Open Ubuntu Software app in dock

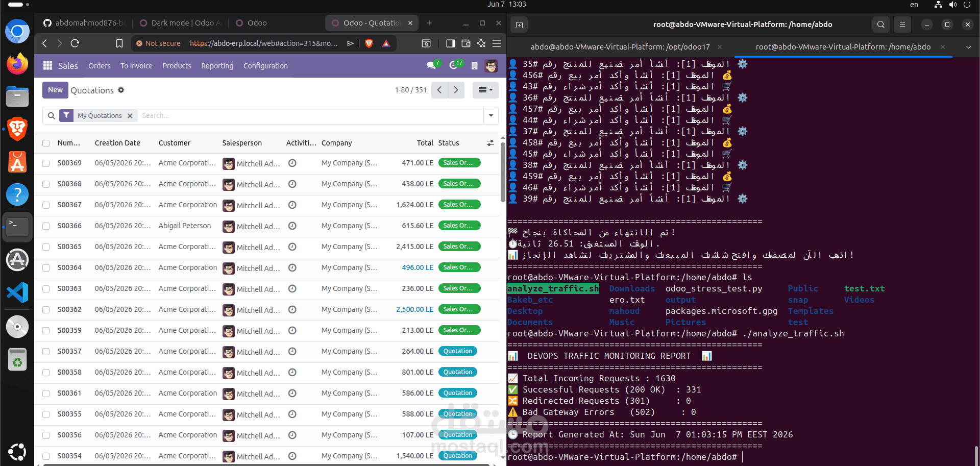[17, 162]
